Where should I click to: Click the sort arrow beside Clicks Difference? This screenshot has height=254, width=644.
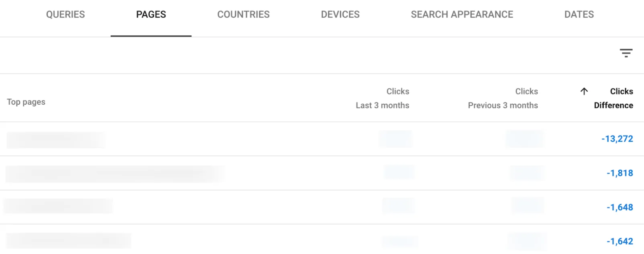[x=584, y=91]
